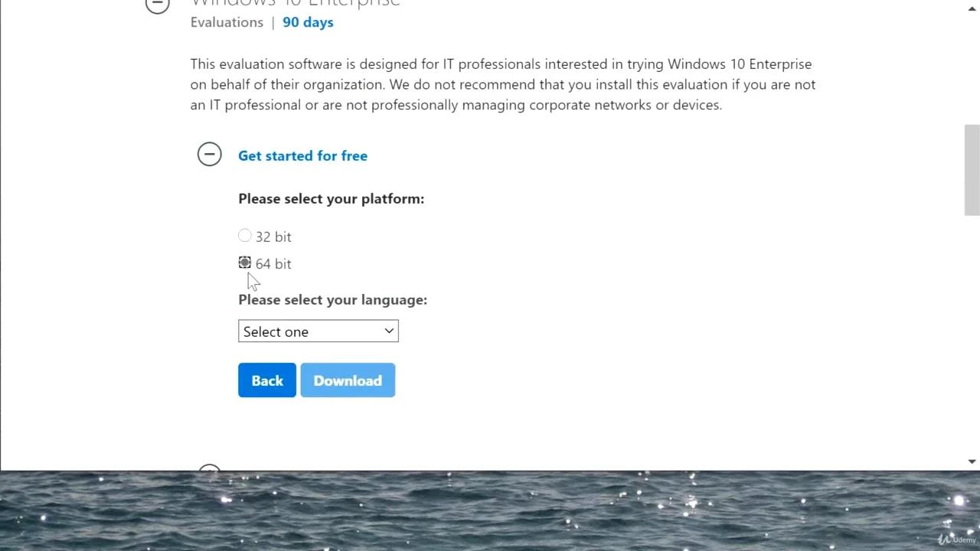Open the "90 days" evaluation link

[x=308, y=22]
